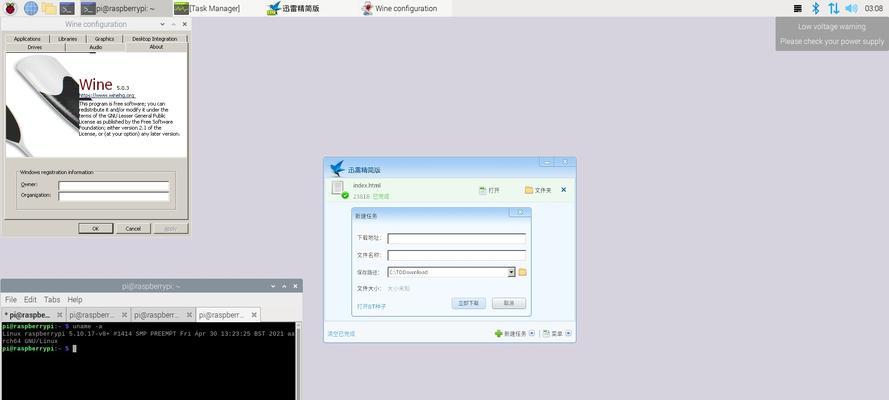Browse save folder with yellow folder icon

(x=522, y=272)
